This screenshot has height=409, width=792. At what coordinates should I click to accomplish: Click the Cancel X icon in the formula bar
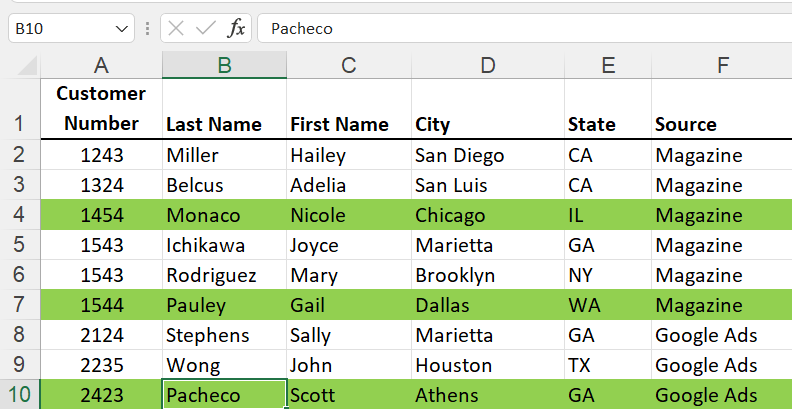(175, 28)
